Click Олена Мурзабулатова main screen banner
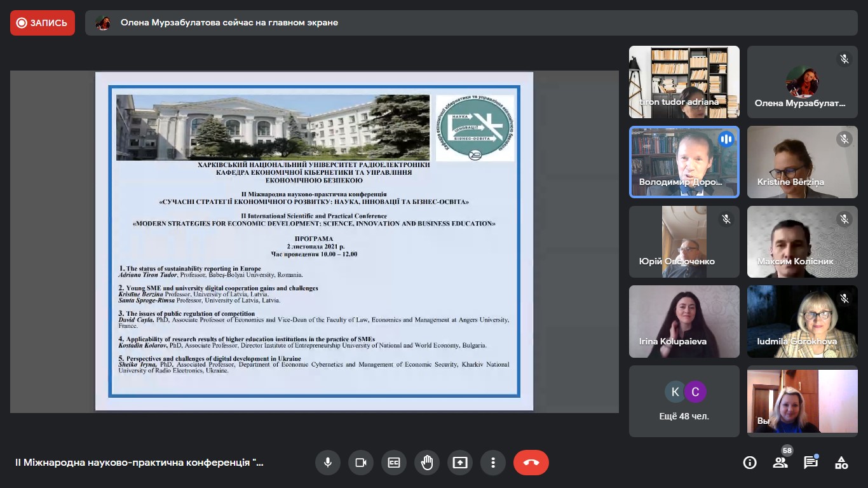868x488 pixels. tap(229, 23)
